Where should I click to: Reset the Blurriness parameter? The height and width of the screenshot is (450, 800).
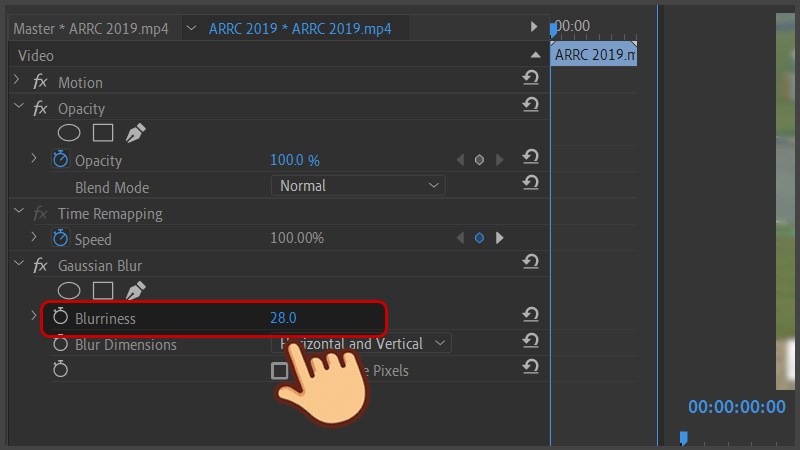(531, 314)
